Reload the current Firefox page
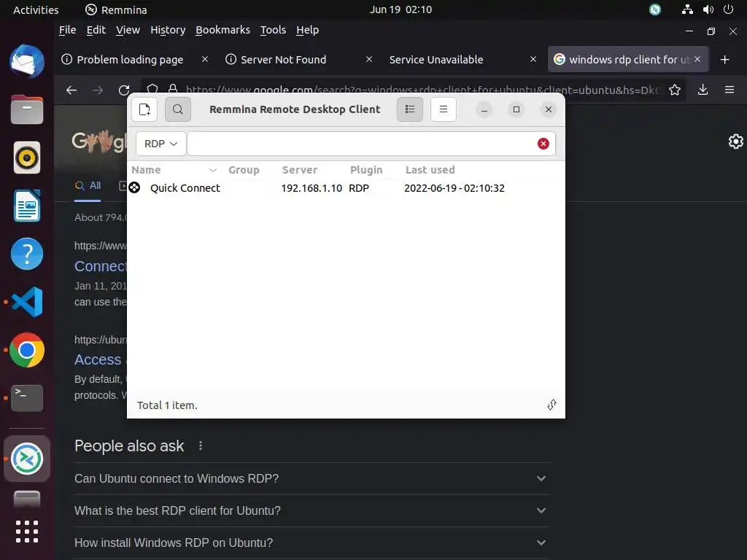Viewport: 747px width, 560px height. 124,90
